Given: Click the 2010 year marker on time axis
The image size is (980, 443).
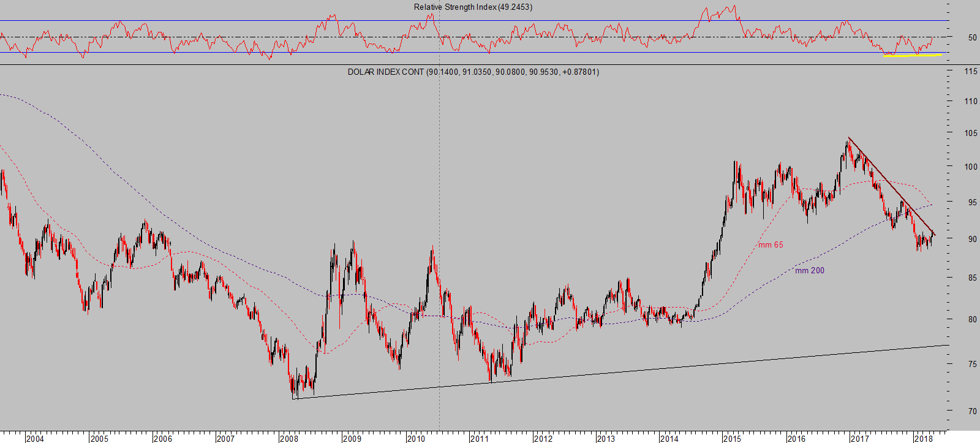Looking at the screenshot, I should (x=416, y=438).
